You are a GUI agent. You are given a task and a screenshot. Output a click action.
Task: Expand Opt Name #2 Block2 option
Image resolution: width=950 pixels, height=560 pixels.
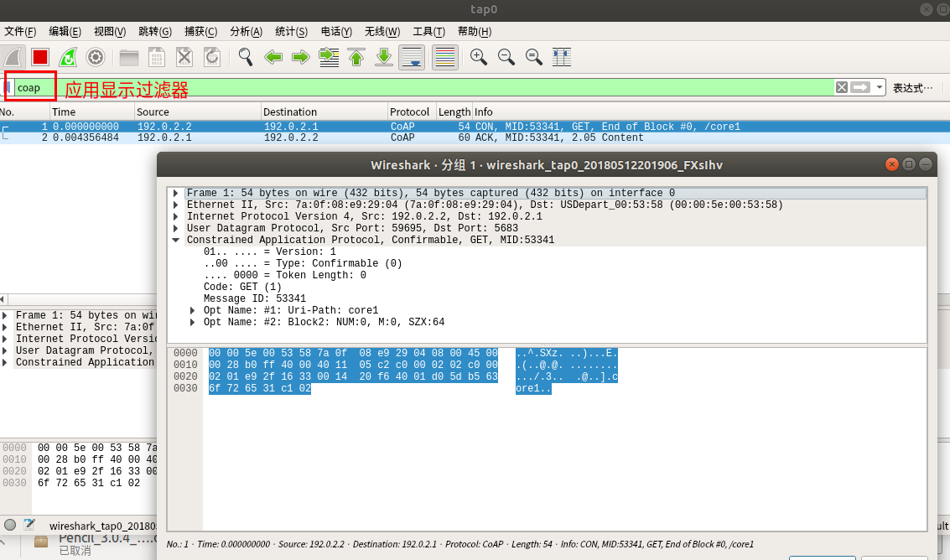(x=193, y=322)
